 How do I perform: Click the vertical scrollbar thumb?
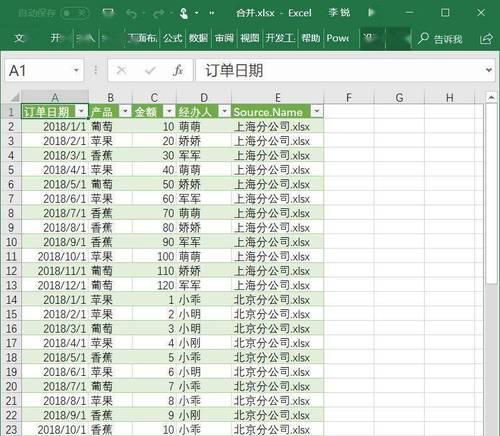click(491, 193)
